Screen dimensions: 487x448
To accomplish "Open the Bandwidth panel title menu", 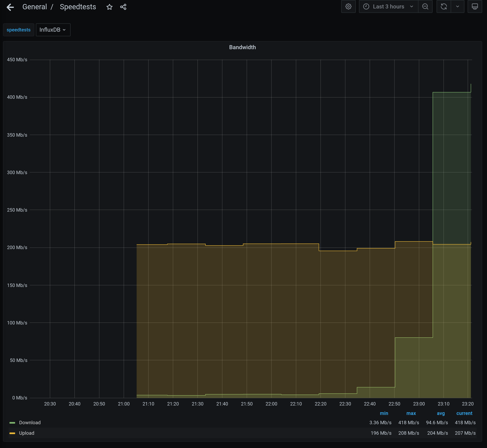I will coord(243,47).
